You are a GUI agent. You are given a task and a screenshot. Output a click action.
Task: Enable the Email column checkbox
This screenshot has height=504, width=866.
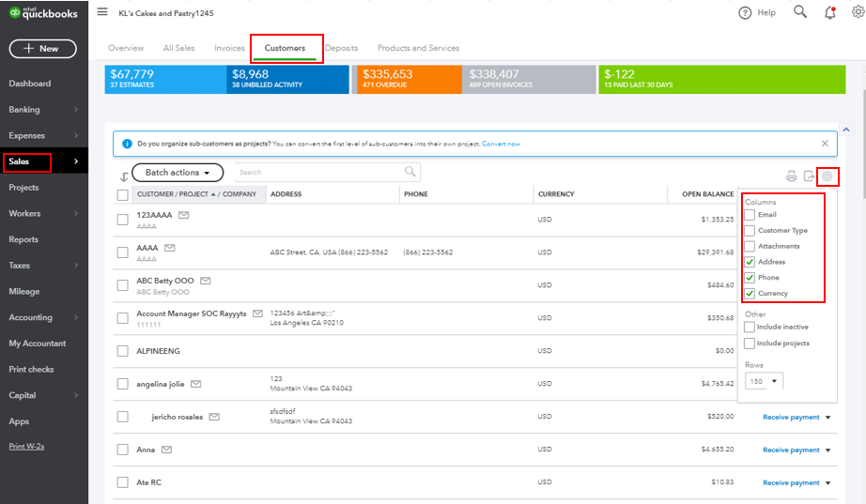coord(750,215)
